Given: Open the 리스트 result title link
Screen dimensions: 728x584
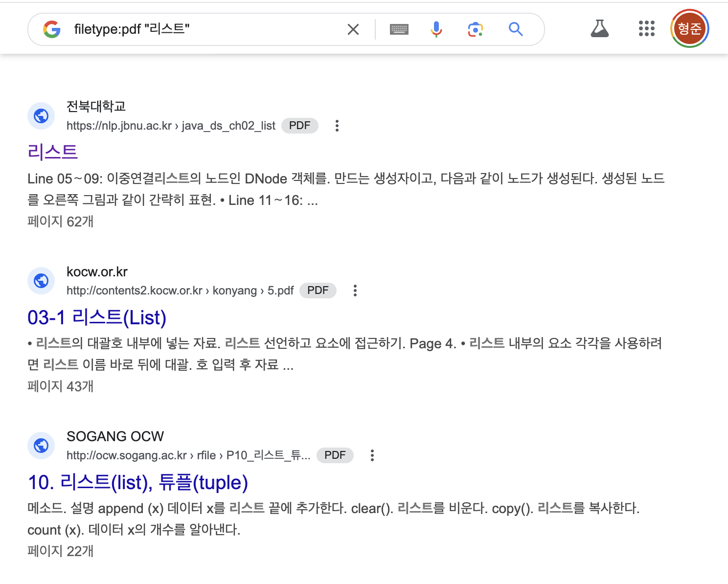Looking at the screenshot, I should [53, 152].
